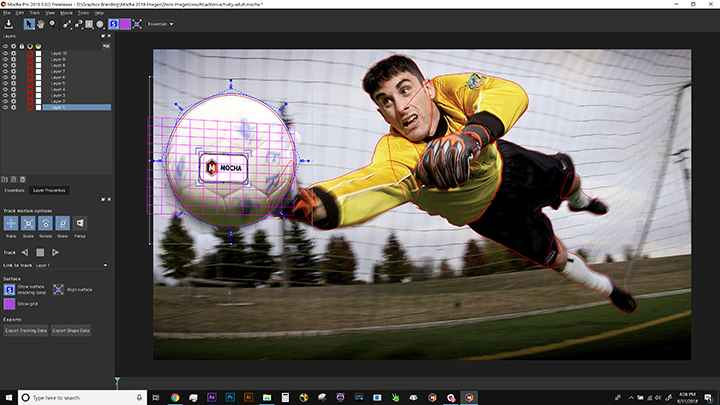Toggle Perspective motion tracking option
The image size is (720, 405).
click(x=80, y=222)
